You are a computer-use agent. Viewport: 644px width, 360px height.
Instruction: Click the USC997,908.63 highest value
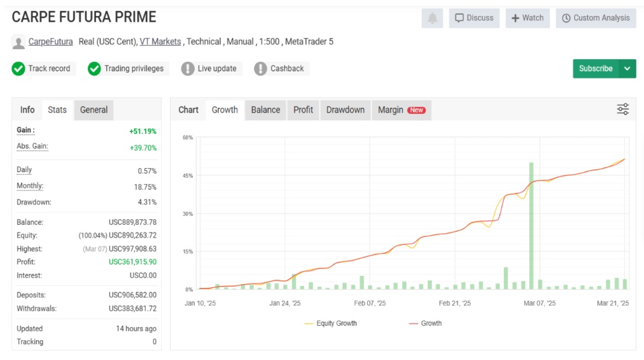point(132,249)
